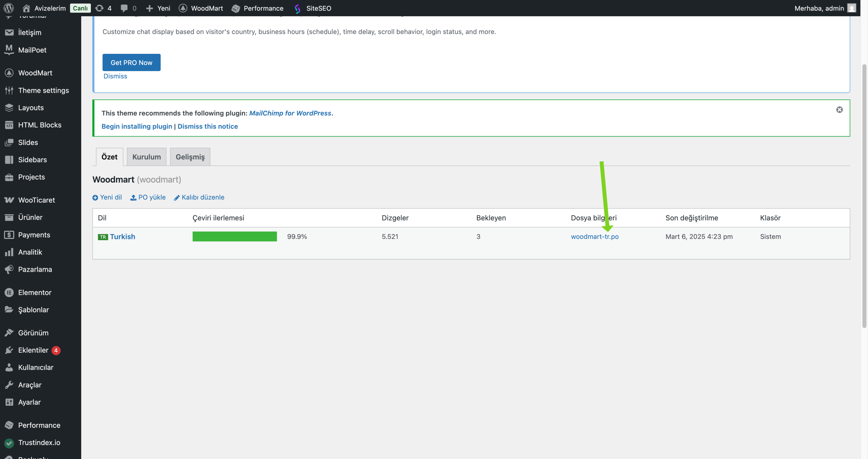This screenshot has height=459, width=868.
Task: Open the WordPress logo menu
Action: [x=9, y=8]
